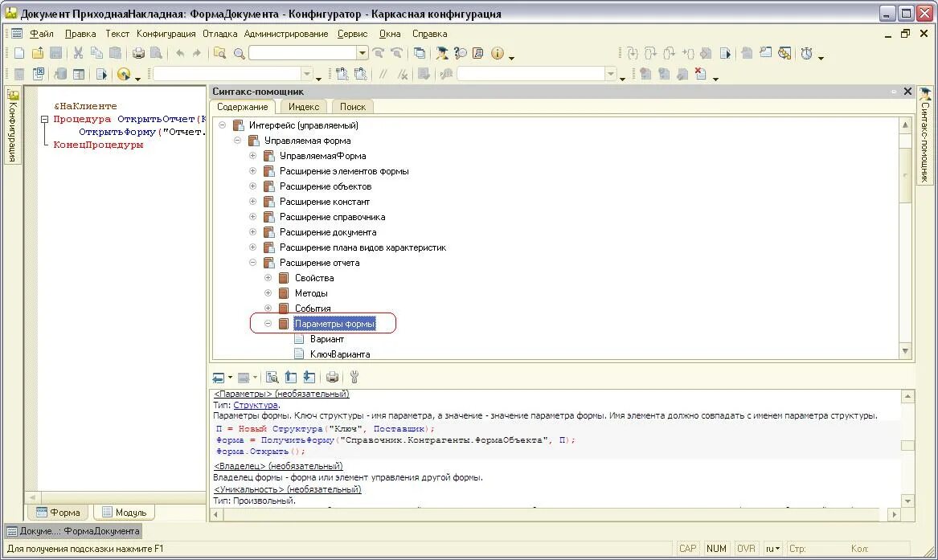Click the Cut scissors icon
Image resolution: width=938 pixels, height=560 pixels.
(78, 53)
